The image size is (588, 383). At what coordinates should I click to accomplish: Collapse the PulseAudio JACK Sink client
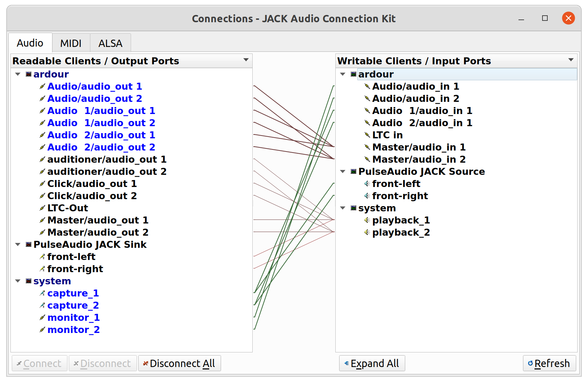18,244
